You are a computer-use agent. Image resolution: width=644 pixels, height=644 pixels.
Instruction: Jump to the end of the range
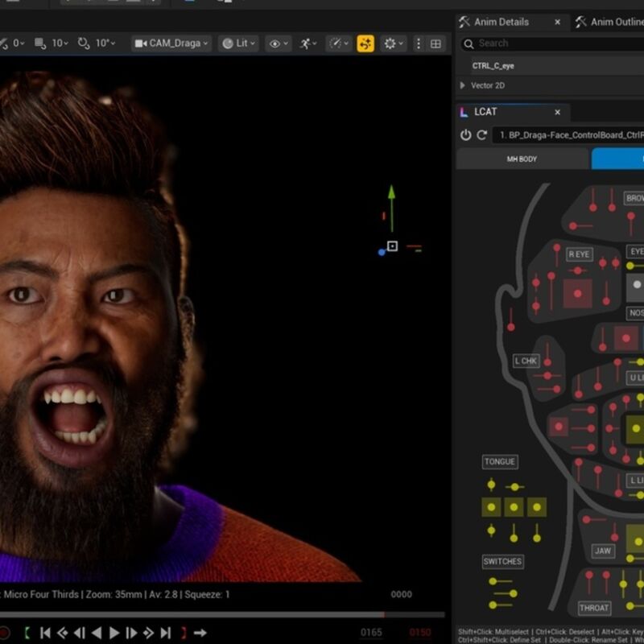165,633
